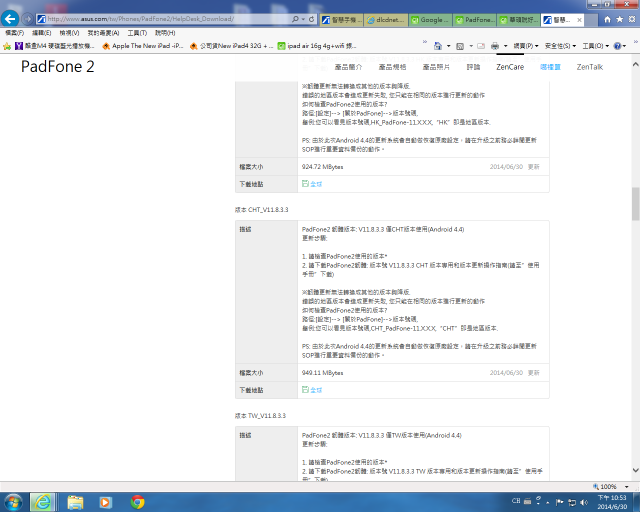Image resolution: width=640 pixels, height=512 pixels.
Task: Open the 公司貨New iPad4 32G bookmark
Action: click(x=231, y=46)
